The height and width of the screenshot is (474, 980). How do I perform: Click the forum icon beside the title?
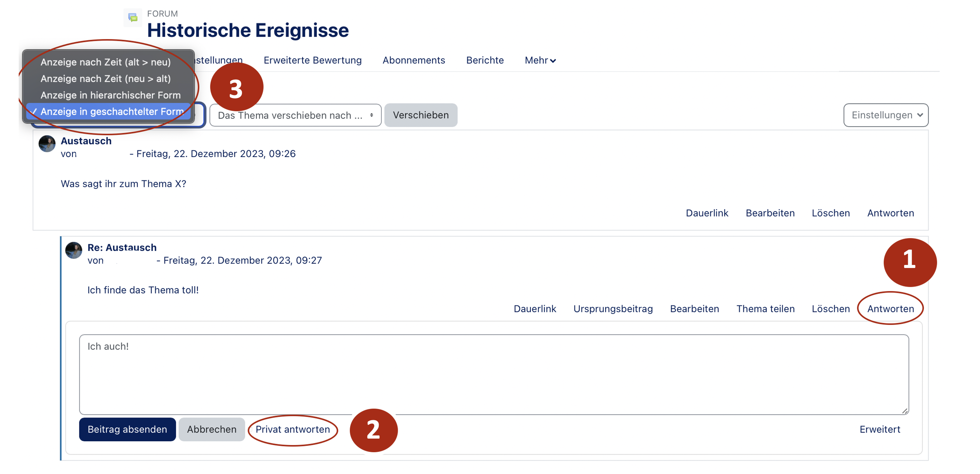tap(132, 17)
